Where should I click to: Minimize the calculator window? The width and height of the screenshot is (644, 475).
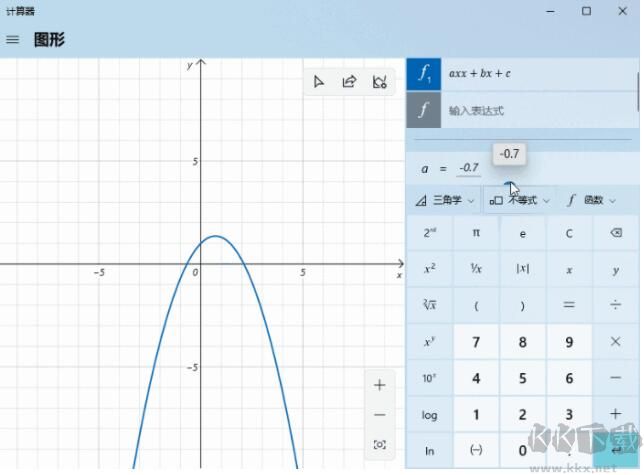pos(550,11)
